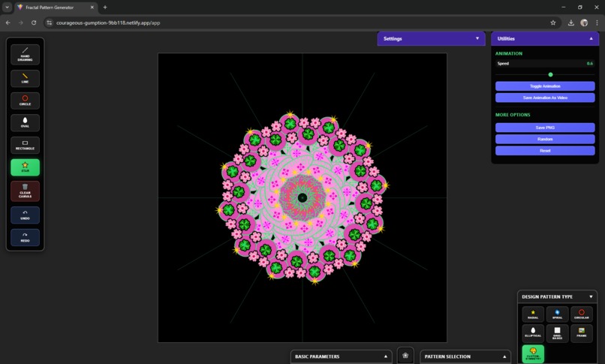Click the Clear Canvas trash tool
The image size is (605, 364).
25,191
